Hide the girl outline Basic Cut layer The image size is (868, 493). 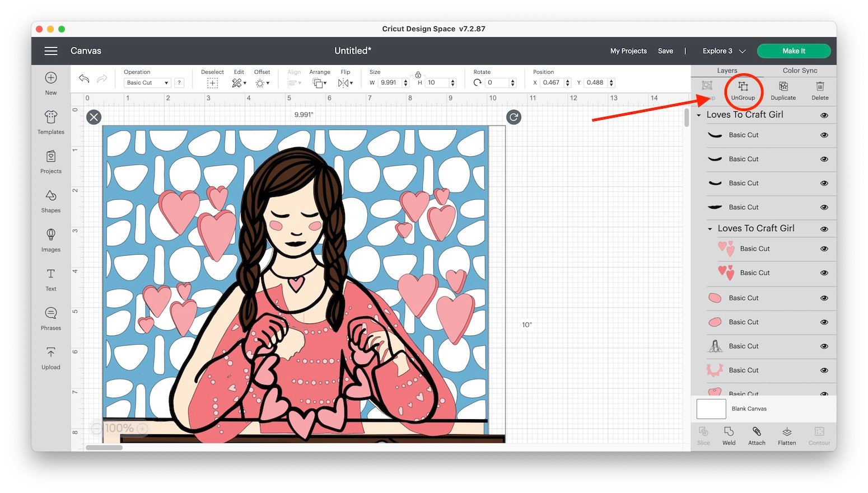coord(824,346)
